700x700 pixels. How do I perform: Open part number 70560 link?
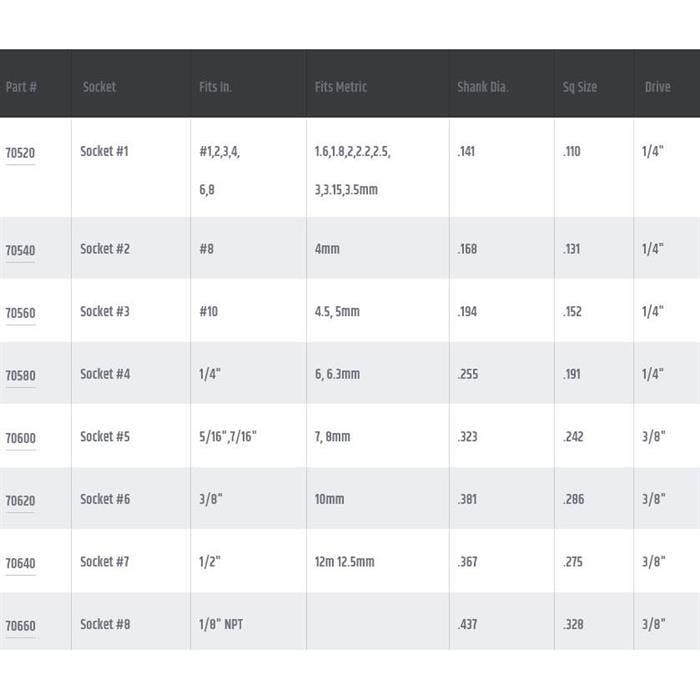(x=20, y=313)
